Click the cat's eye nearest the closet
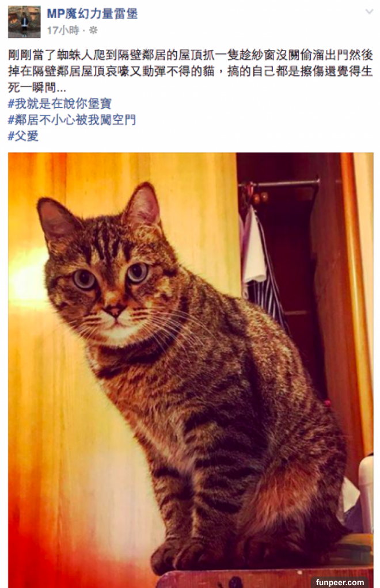This screenshot has height=588, width=380. tap(137, 272)
